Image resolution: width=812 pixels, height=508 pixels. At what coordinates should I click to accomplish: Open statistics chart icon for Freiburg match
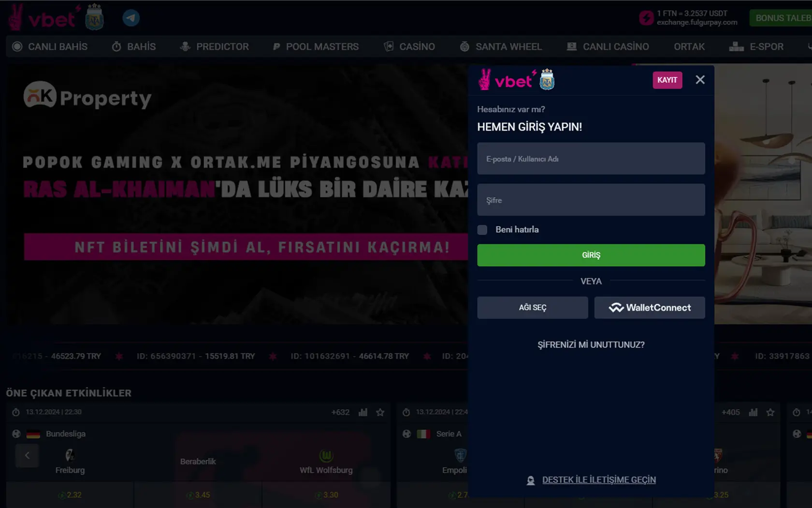click(363, 412)
